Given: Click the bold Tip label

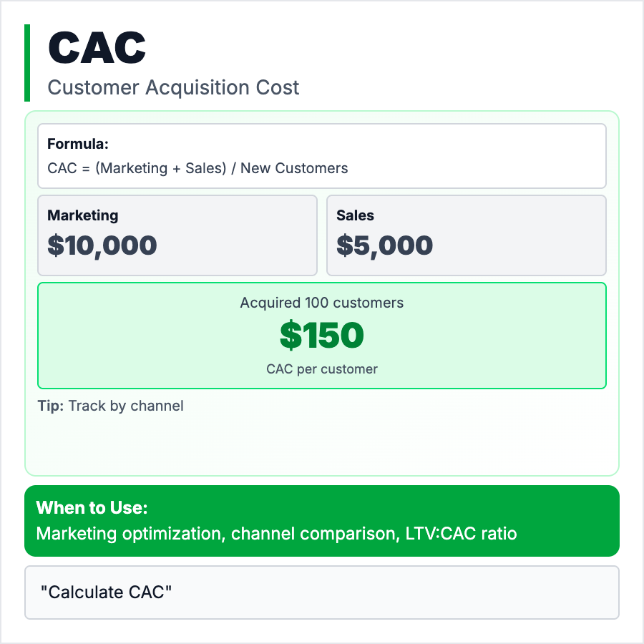Looking at the screenshot, I should point(51,406).
